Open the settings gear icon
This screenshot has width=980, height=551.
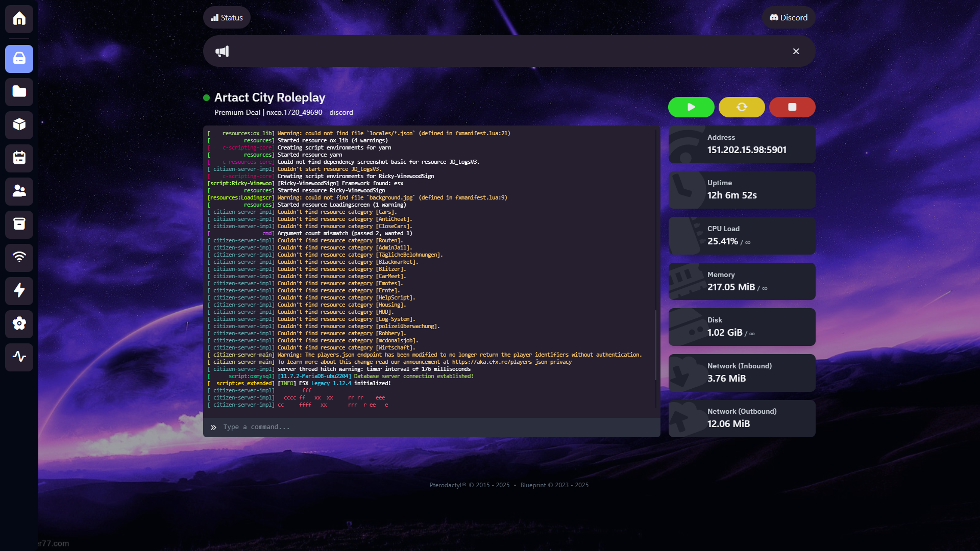(x=19, y=323)
